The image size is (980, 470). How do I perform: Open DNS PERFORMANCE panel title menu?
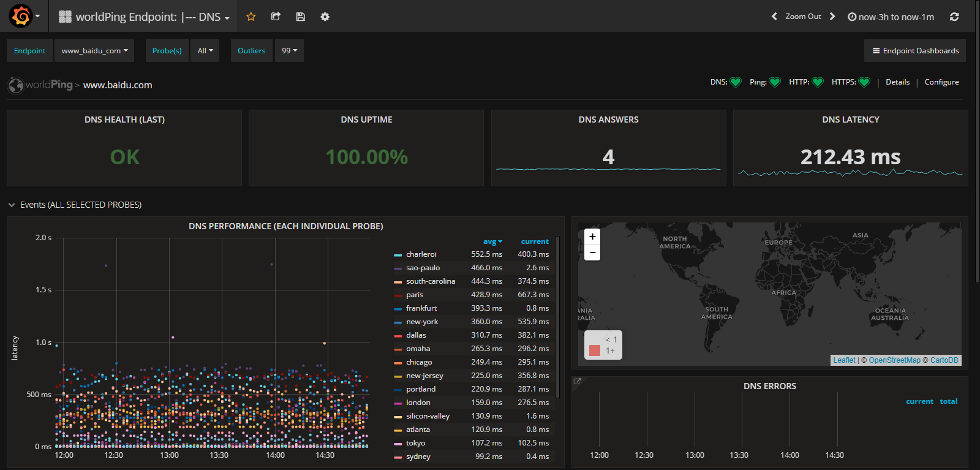tap(286, 226)
